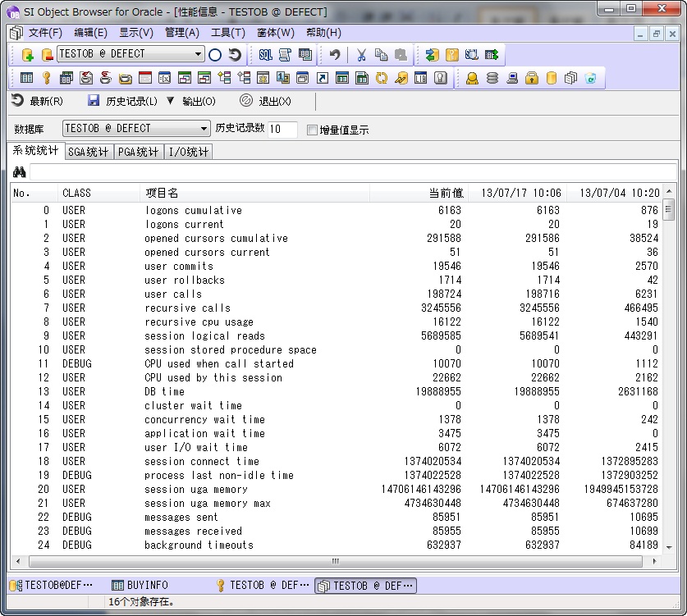Screen dimensions: 687x616
Task: Expand the 数据库 database combo box
Action: click(x=204, y=129)
